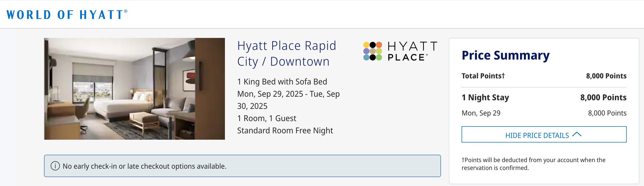Click the info icon in the notice banner
This screenshot has width=644, height=186.
tap(55, 166)
